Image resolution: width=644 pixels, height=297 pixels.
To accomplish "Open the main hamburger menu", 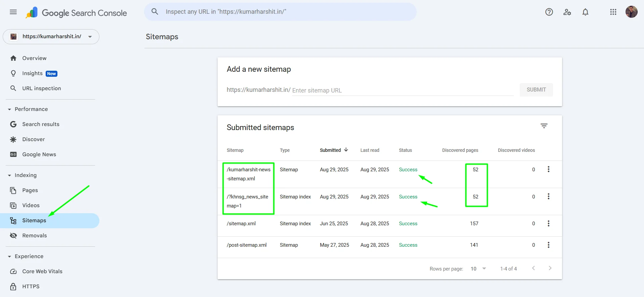I will click(13, 12).
